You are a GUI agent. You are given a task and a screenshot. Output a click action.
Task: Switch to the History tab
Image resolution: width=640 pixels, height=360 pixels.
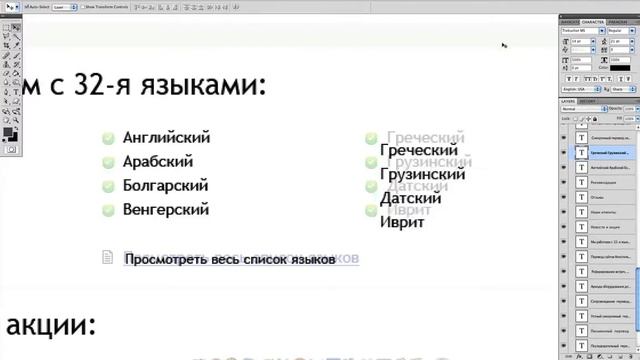587,101
